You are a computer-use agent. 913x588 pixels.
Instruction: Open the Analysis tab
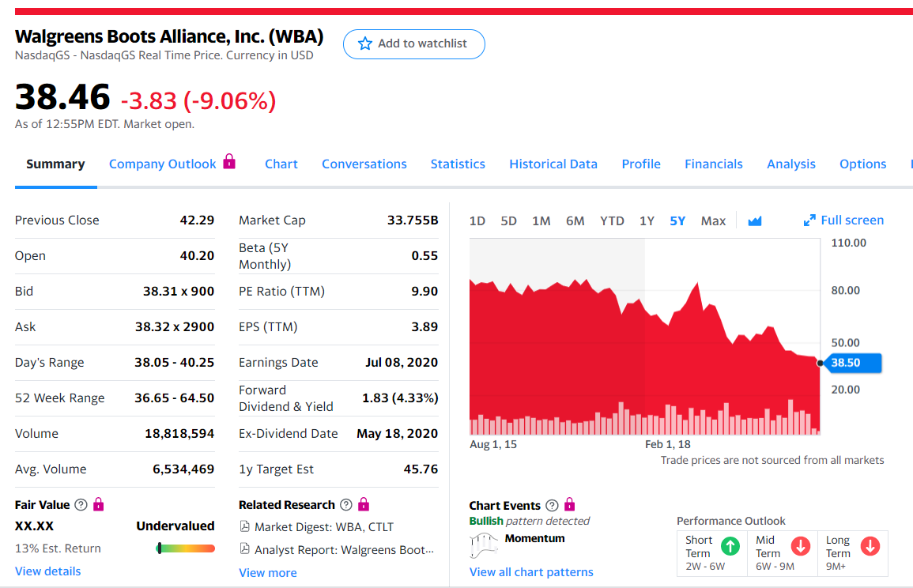[790, 164]
